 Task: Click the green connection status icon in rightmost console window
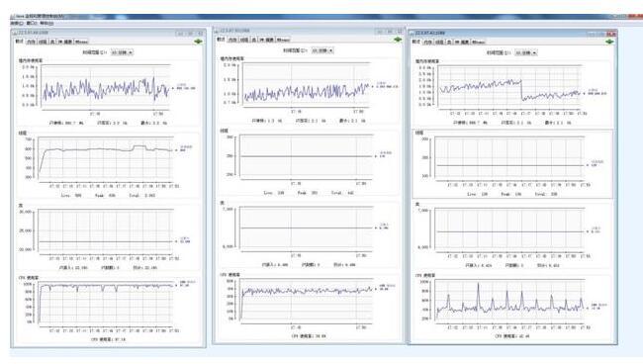(x=609, y=42)
